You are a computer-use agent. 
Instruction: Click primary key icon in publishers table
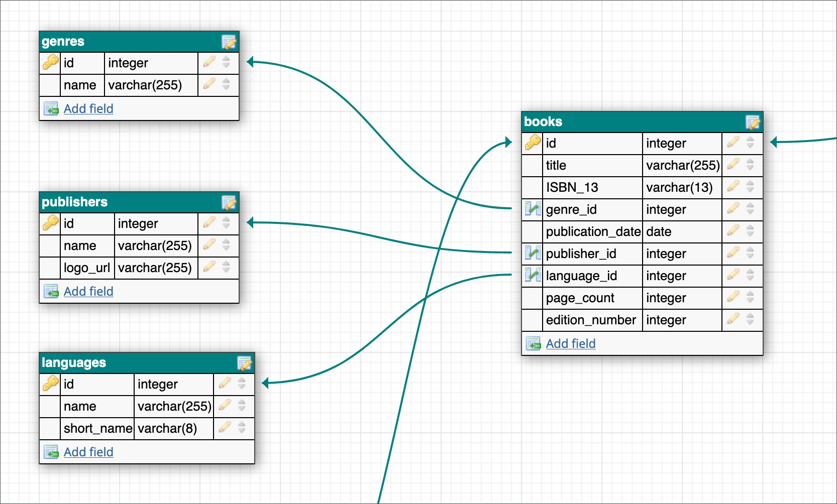[x=50, y=223]
